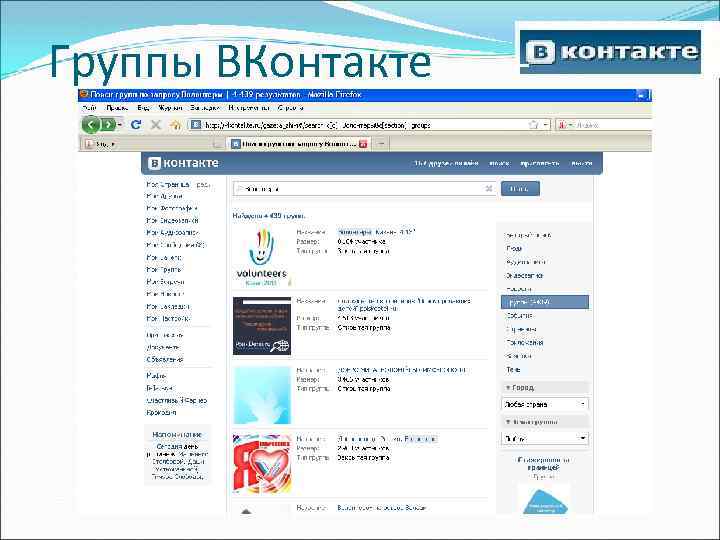The width and height of the screenshot is (720, 540).
Task: Open Журнал menu in Firefox
Action: pyautogui.click(x=170, y=108)
